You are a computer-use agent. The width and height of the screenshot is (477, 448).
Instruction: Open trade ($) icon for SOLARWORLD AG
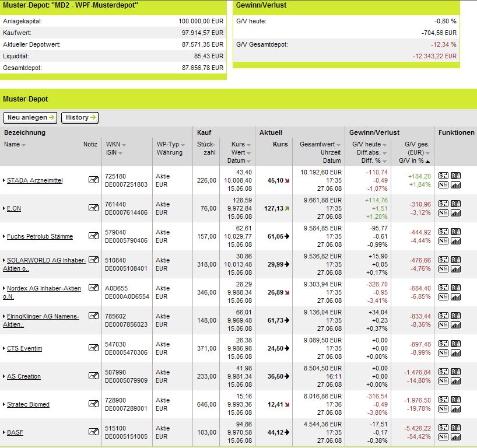point(443,260)
